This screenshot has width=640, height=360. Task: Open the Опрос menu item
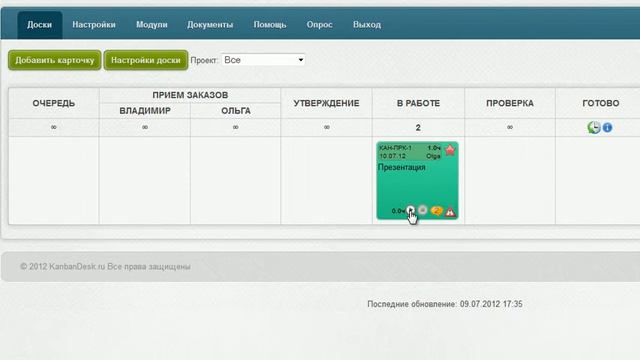pyautogui.click(x=320, y=25)
